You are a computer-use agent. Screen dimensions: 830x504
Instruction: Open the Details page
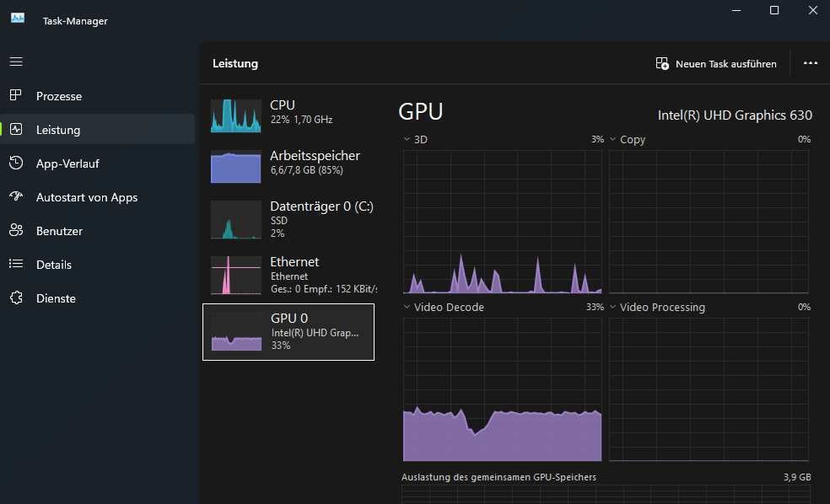97,265
